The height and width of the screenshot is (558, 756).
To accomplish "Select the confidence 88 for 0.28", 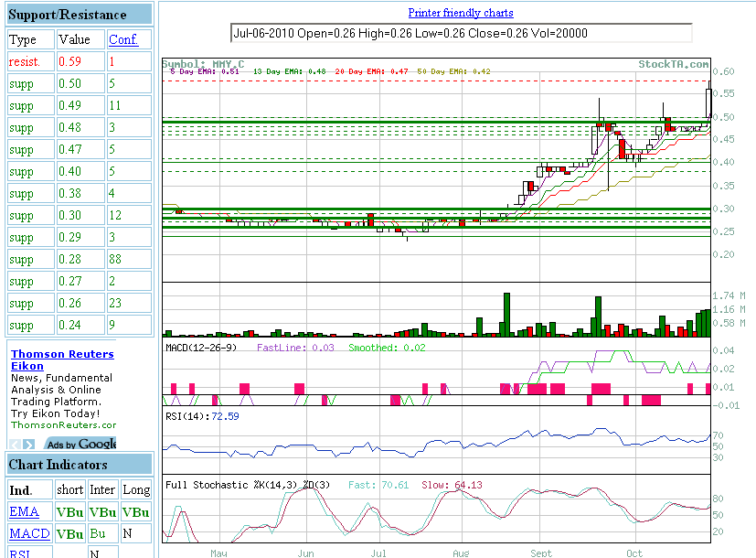I will 129,259.
